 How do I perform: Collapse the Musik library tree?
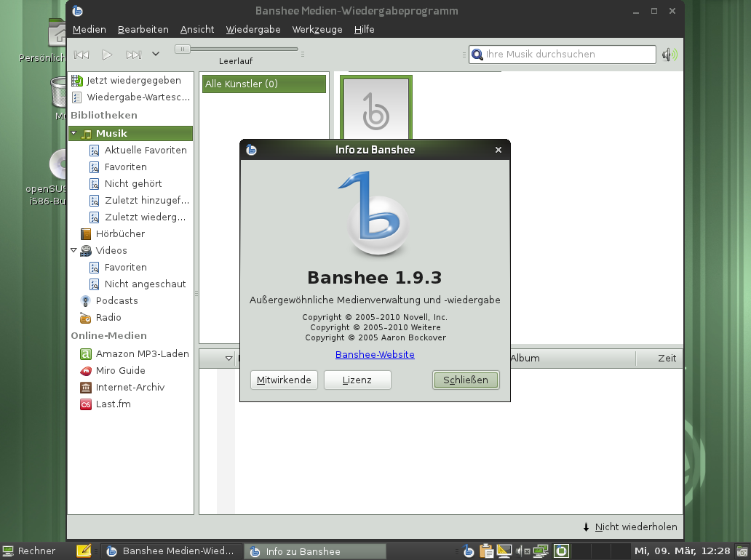[x=73, y=133]
